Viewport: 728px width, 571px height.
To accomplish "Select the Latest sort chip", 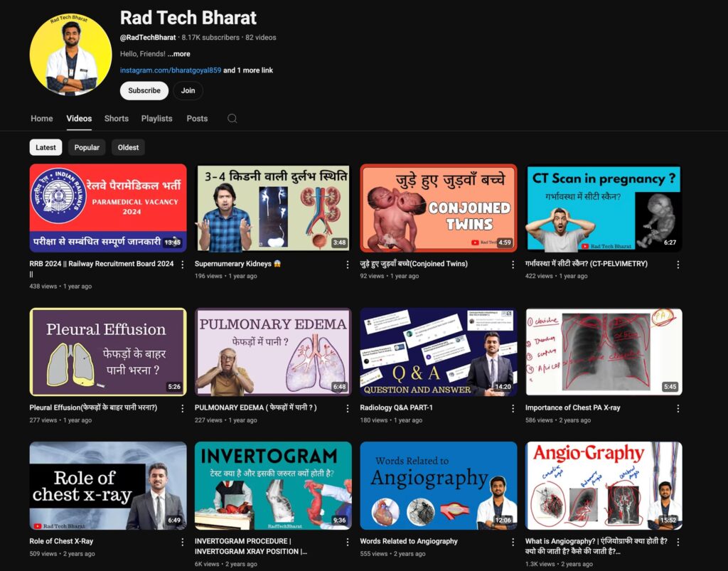I will tap(45, 148).
